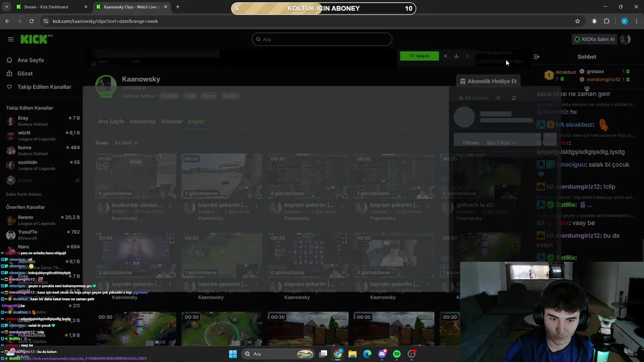Click the address bar URL
This screenshot has width=644, height=362.
tap(105, 21)
